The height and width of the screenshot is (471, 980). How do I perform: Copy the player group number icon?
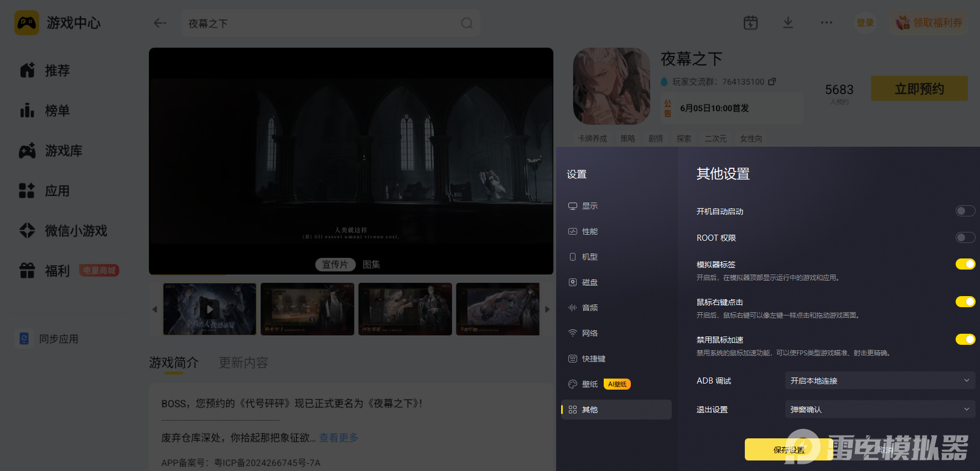coord(772,81)
